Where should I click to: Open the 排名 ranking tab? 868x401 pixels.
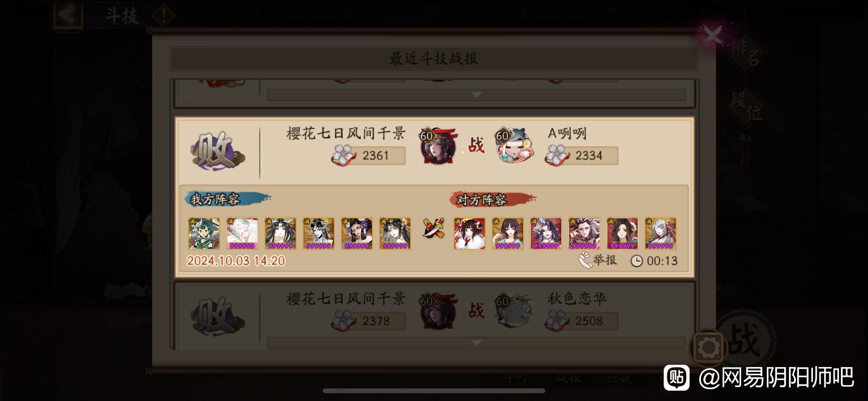click(746, 54)
